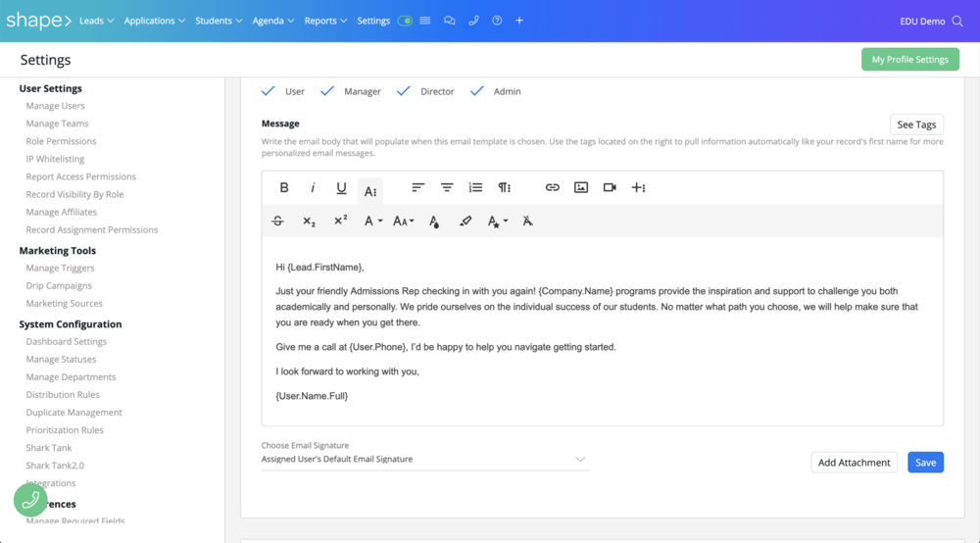The image size is (980, 543).
Task: Open Manage Triggers page
Action: click(x=60, y=268)
